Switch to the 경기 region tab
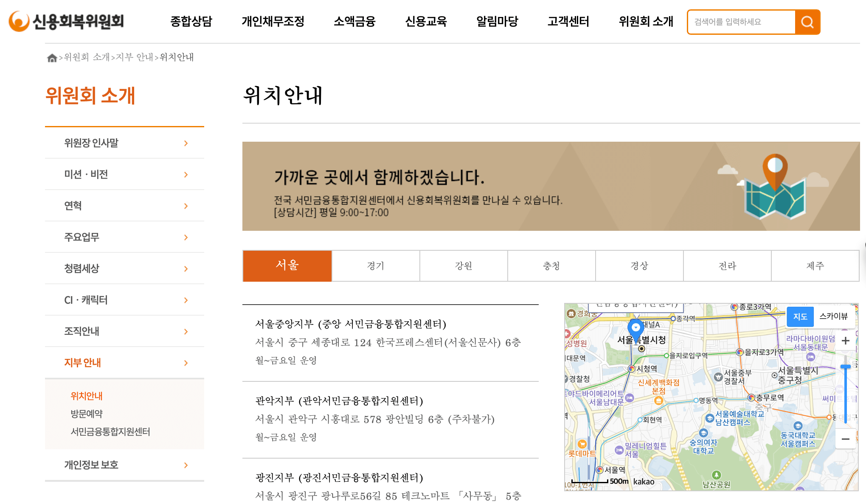The width and height of the screenshot is (866, 504). pyautogui.click(x=375, y=266)
